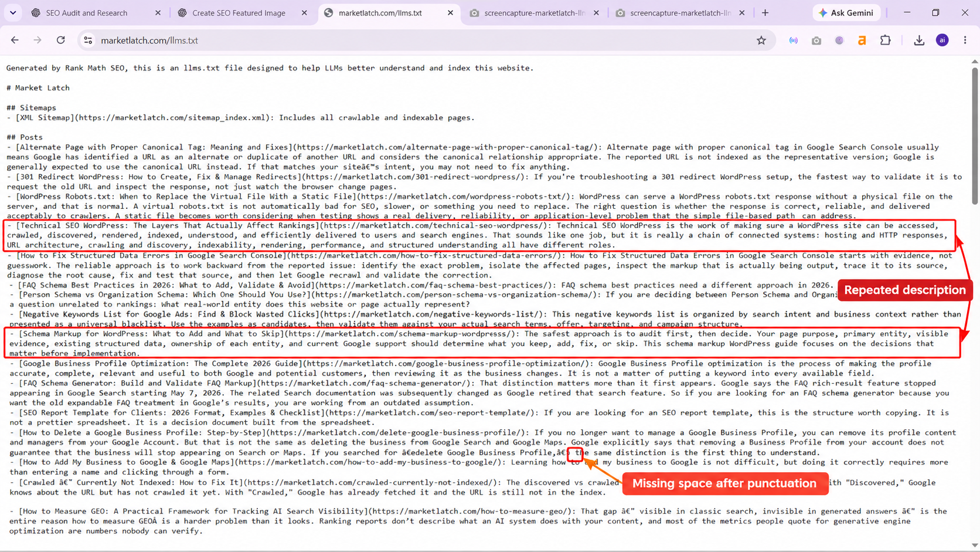
Task: Click the purple circle extension icon
Action: click(839, 40)
